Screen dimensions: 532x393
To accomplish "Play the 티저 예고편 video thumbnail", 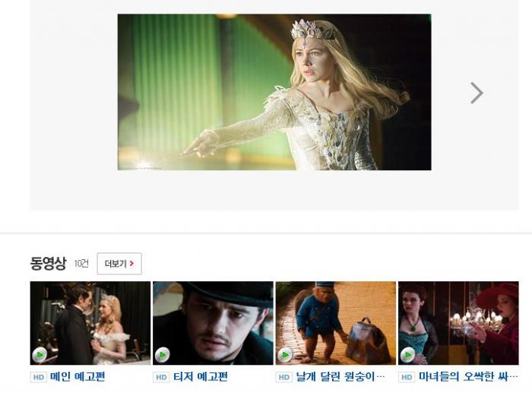I will tap(213, 323).
